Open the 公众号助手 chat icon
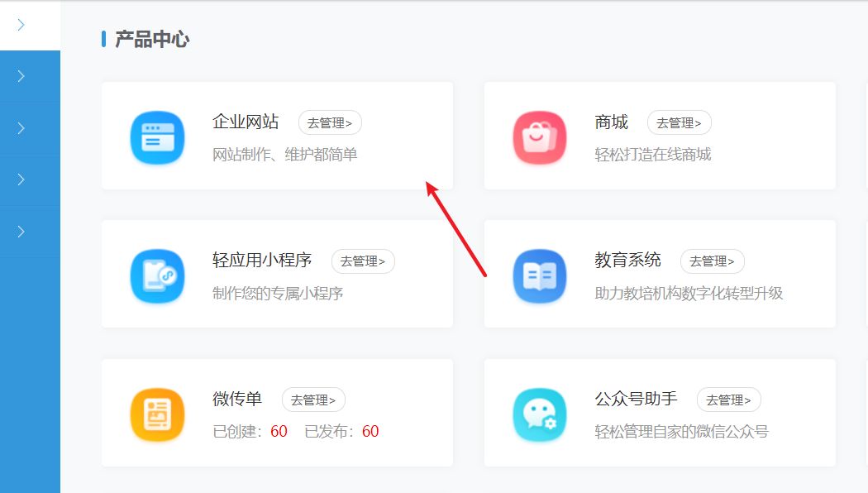The height and width of the screenshot is (493, 868). coord(540,414)
